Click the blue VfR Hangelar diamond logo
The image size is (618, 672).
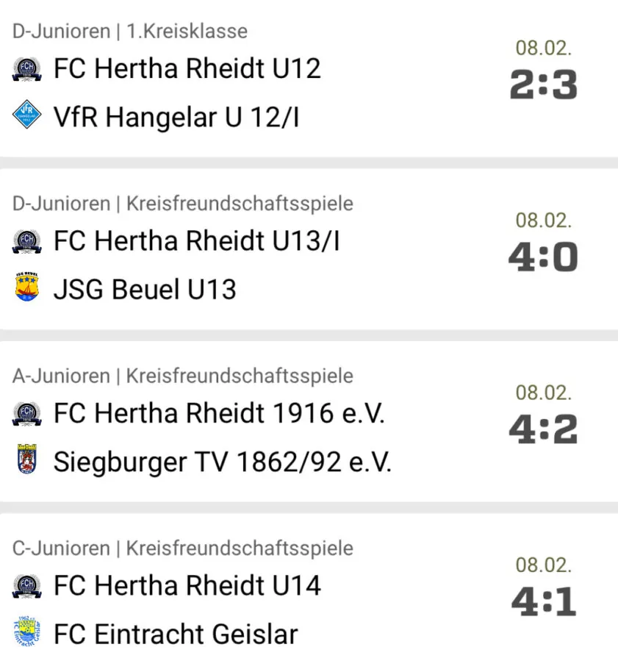(x=27, y=115)
